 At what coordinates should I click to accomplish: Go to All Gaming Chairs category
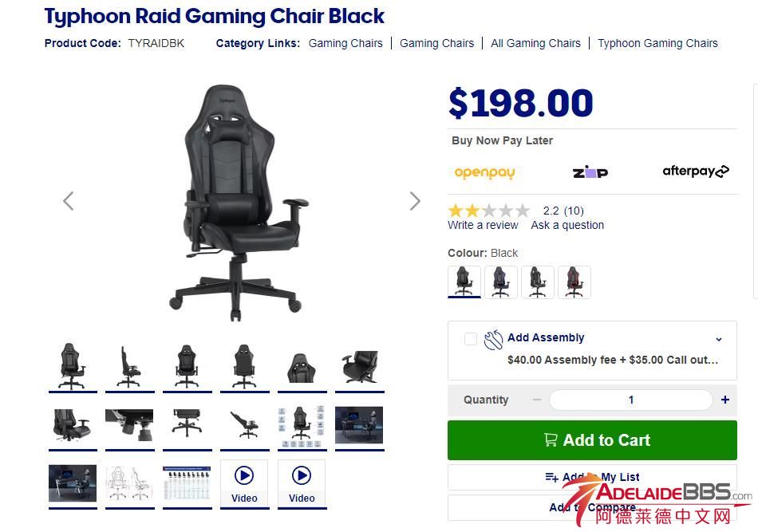(x=535, y=44)
